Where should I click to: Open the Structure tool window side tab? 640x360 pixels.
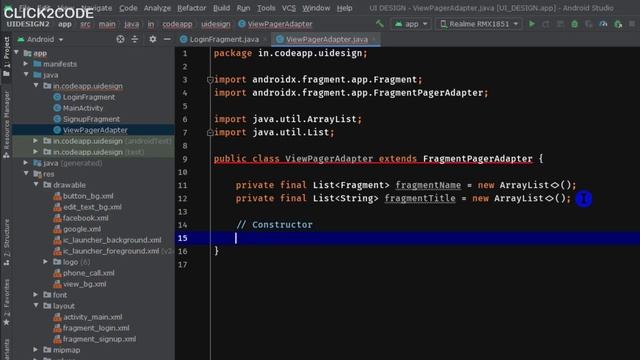click(x=6, y=242)
